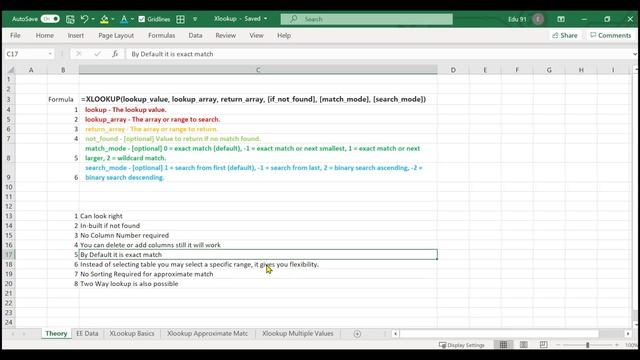This screenshot has height=360, width=640.
Task: Click the Enter checkmark icon in formula bar
Action: click(97, 54)
